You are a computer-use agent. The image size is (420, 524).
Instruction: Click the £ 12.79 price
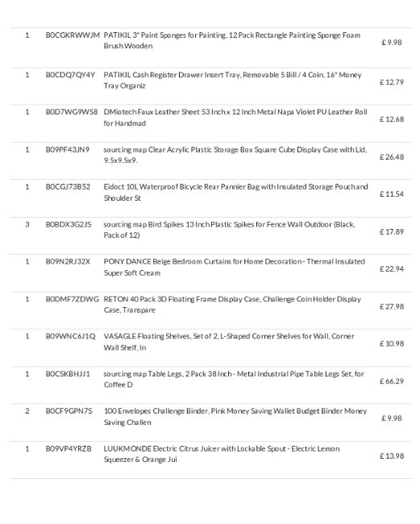[x=392, y=82]
